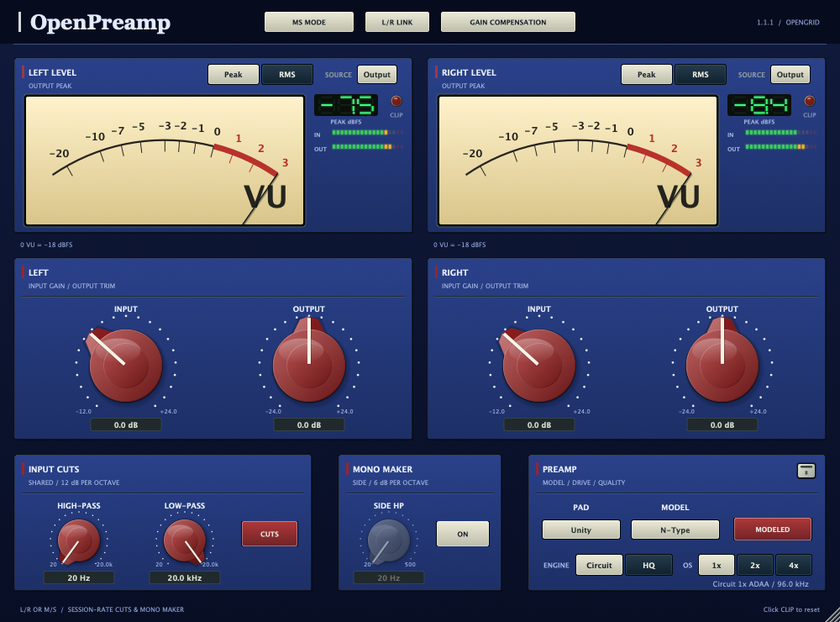The image size is (840, 622).
Task: Click the Circuit 1x ADAA / 96.0 kHz status text
Action: point(760,584)
